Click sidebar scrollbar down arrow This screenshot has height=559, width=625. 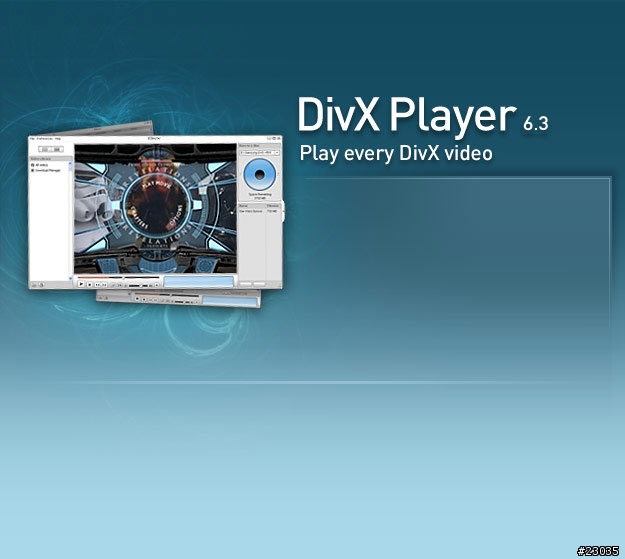point(71,278)
